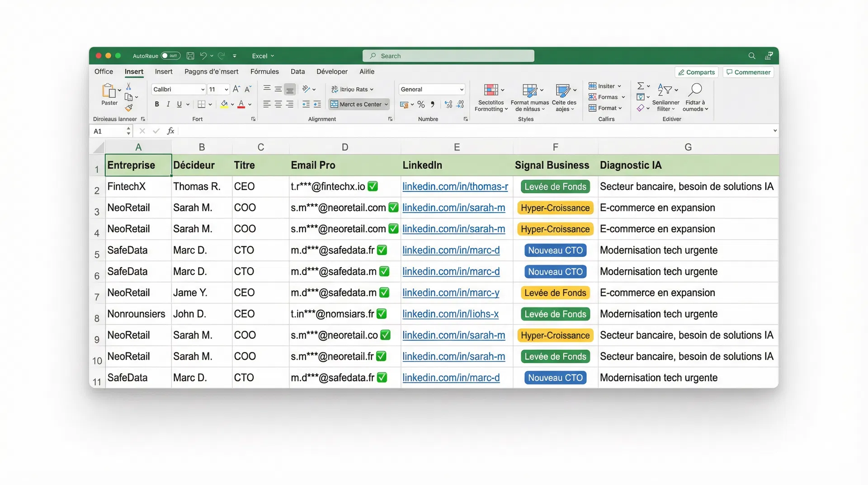Toggle the AutoSave switch
Image resolution: width=868 pixels, height=485 pixels.
(170, 56)
